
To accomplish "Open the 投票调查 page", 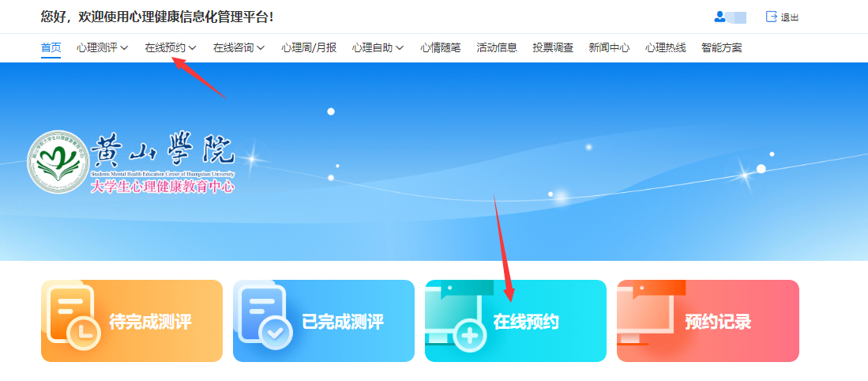I will point(553,48).
